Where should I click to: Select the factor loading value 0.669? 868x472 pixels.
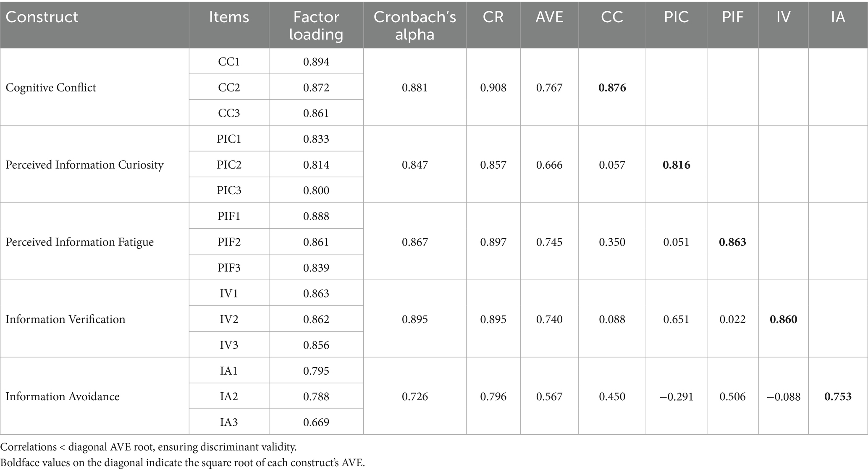316,422
